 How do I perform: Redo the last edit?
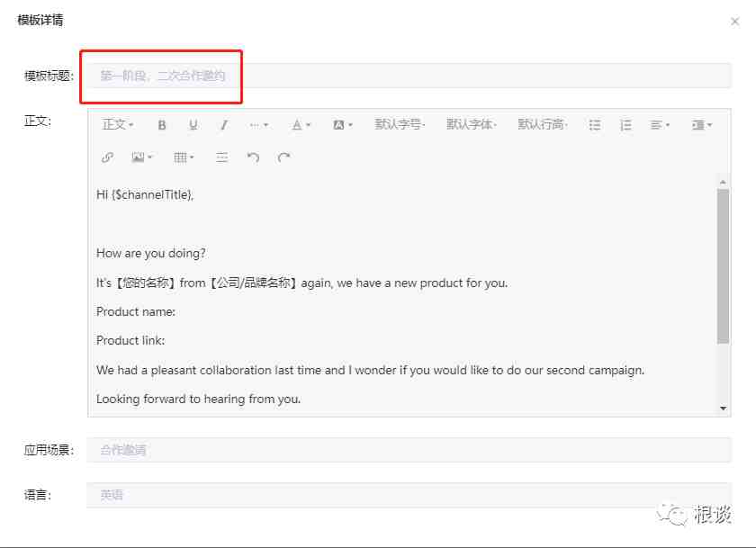(284, 157)
